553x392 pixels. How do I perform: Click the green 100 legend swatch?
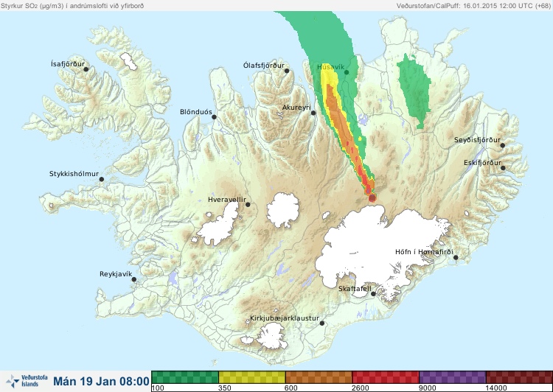coord(185,377)
